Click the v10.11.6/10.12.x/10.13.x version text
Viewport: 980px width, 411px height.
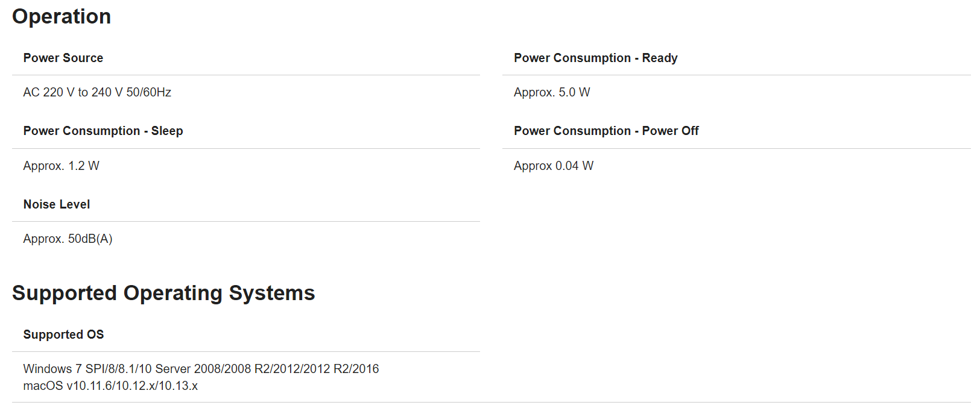[x=132, y=386]
